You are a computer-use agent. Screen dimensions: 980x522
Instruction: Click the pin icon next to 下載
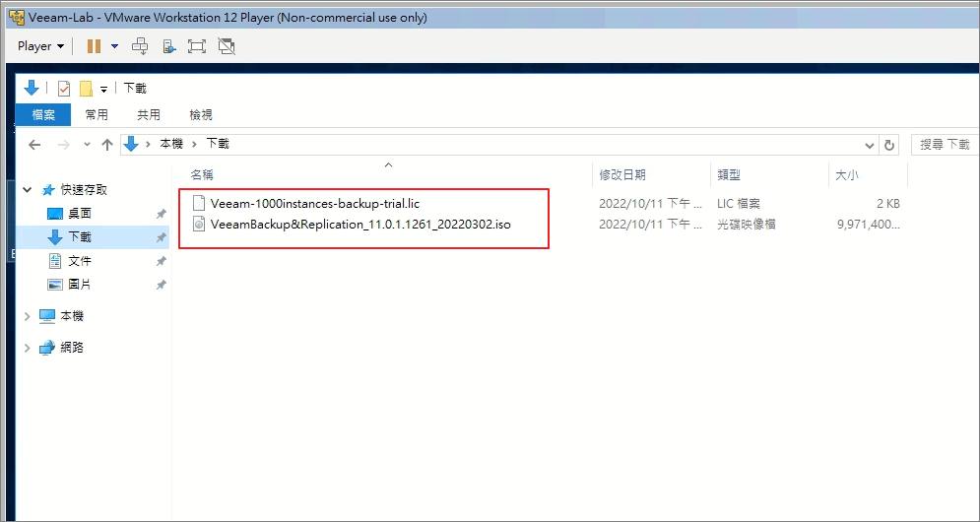pyautogui.click(x=162, y=237)
